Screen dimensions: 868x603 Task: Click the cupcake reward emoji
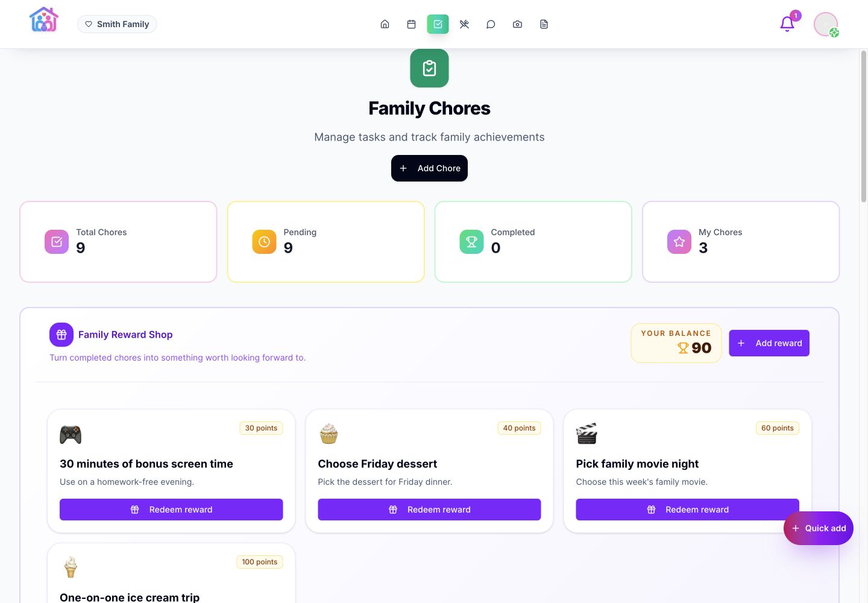(x=329, y=434)
